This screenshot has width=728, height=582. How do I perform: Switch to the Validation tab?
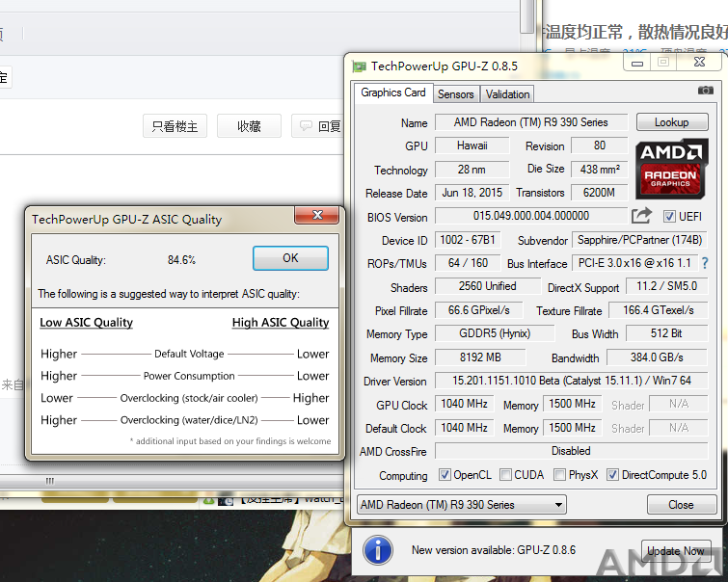[x=507, y=94]
